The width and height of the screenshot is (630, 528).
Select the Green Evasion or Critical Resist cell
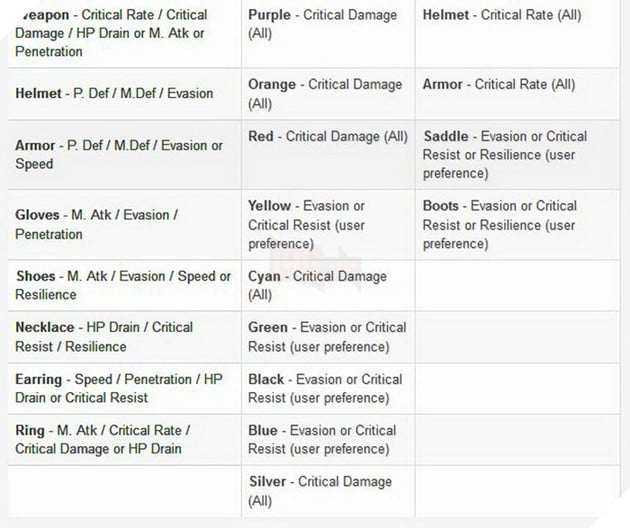(x=328, y=337)
